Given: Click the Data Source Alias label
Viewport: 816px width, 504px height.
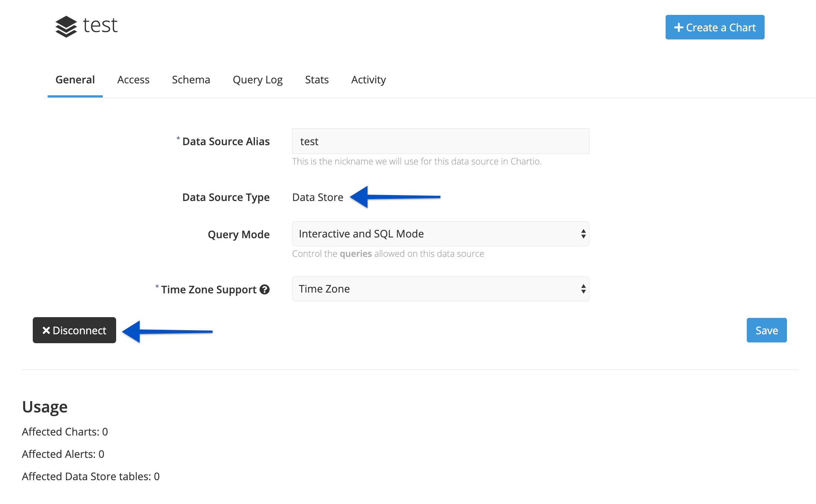Looking at the screenshot, I should [226, 141].
